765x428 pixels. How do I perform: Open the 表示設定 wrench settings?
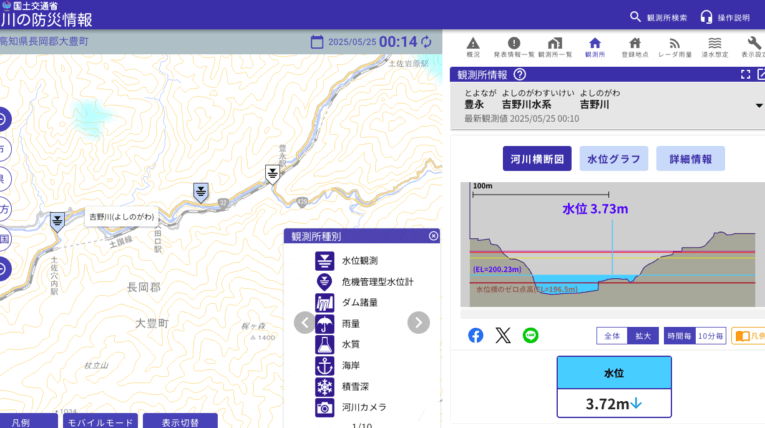coord(754,47)
